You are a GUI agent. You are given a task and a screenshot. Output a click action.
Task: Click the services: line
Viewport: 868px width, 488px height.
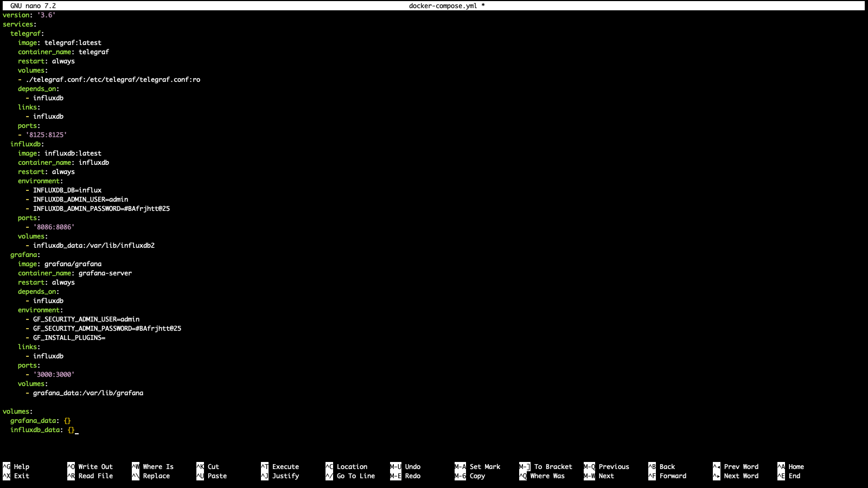coord(20,24)
